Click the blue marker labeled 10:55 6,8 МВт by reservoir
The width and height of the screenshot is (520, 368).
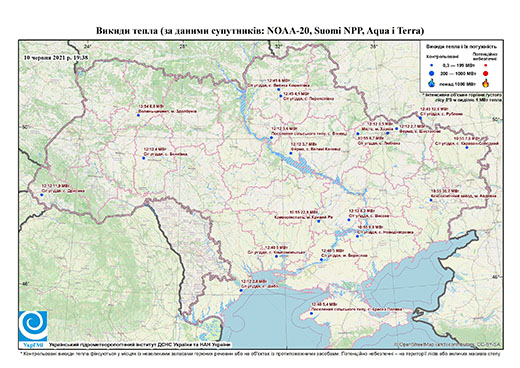point(357,236)
